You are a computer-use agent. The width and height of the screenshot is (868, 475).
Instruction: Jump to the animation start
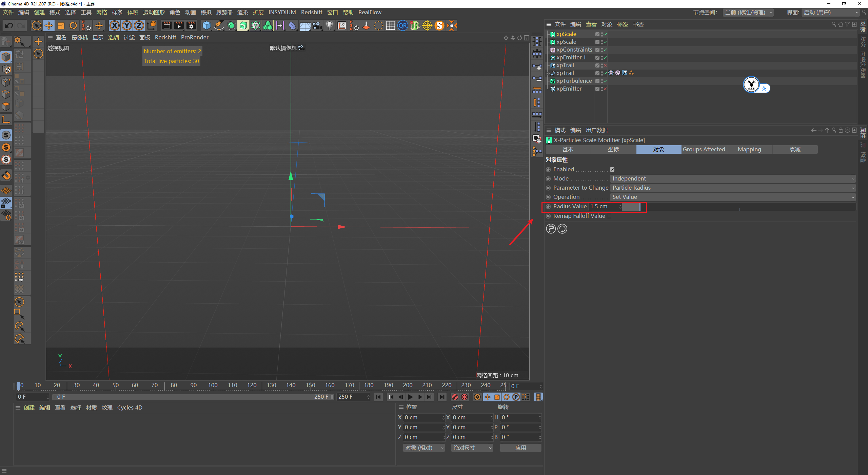click(x=378, y=397)
